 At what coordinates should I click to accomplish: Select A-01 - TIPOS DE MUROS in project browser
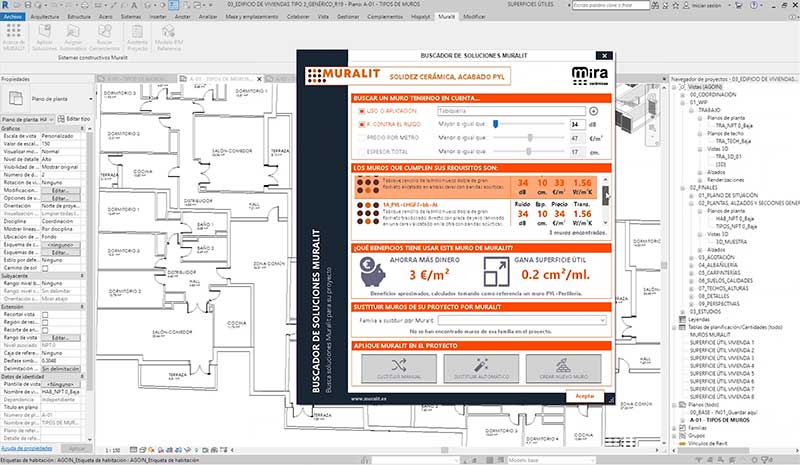click(x=719, y=420)
